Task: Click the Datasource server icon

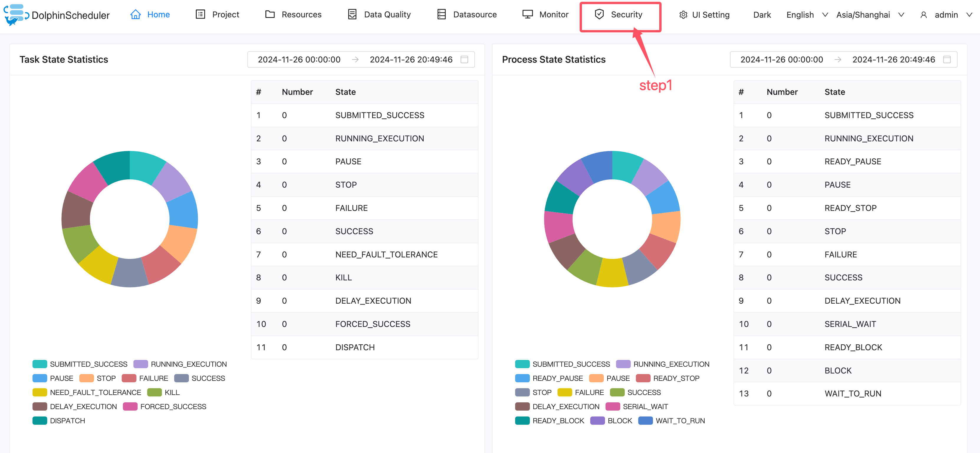Action: tap(441, 14)
